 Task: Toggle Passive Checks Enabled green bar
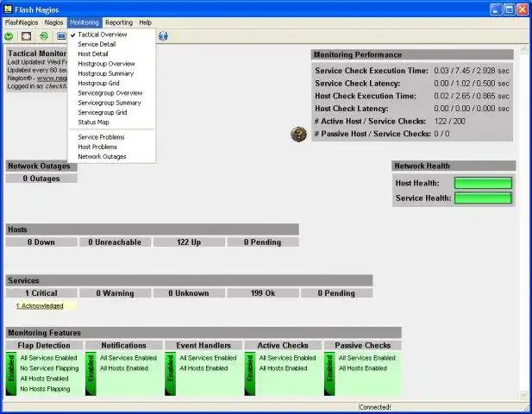coord(329,374)
